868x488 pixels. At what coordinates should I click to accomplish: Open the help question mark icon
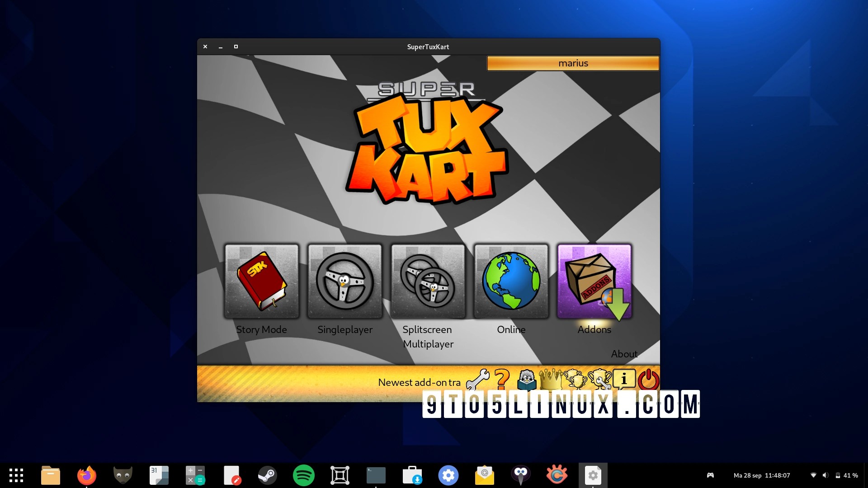click(501, 380)
